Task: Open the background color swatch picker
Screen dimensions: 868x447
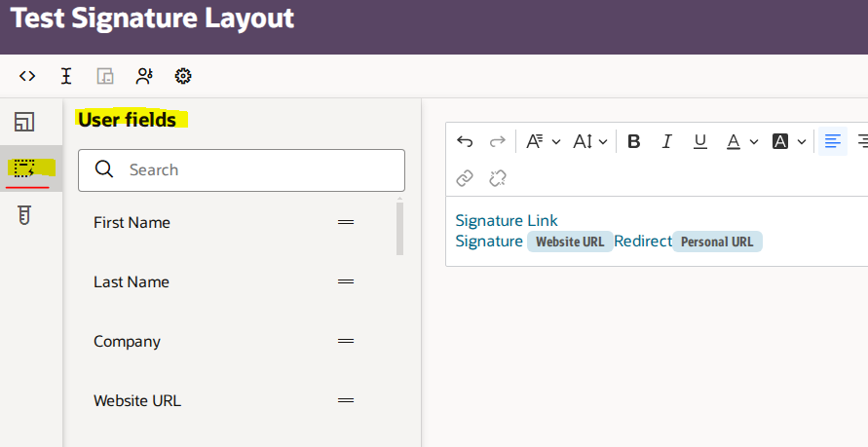Action: [780, 141]
